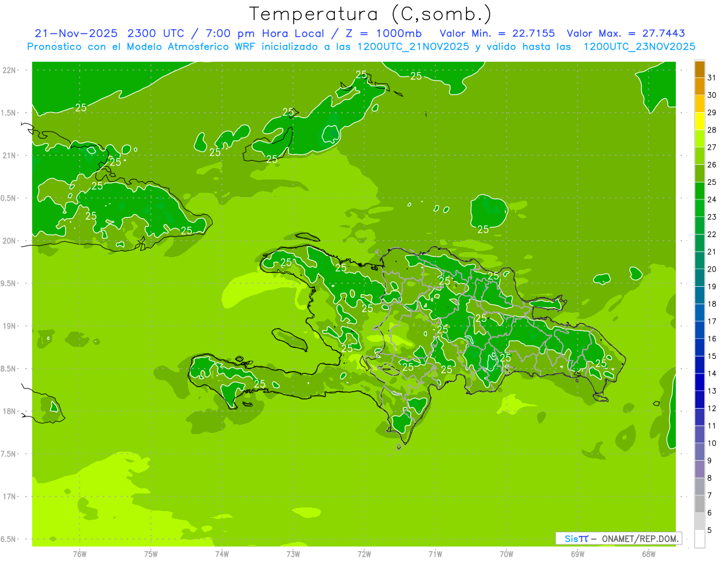Click the 'Valor Max. = 27.7443' readout
Screen dimensions: 728x562
(626, 33)
